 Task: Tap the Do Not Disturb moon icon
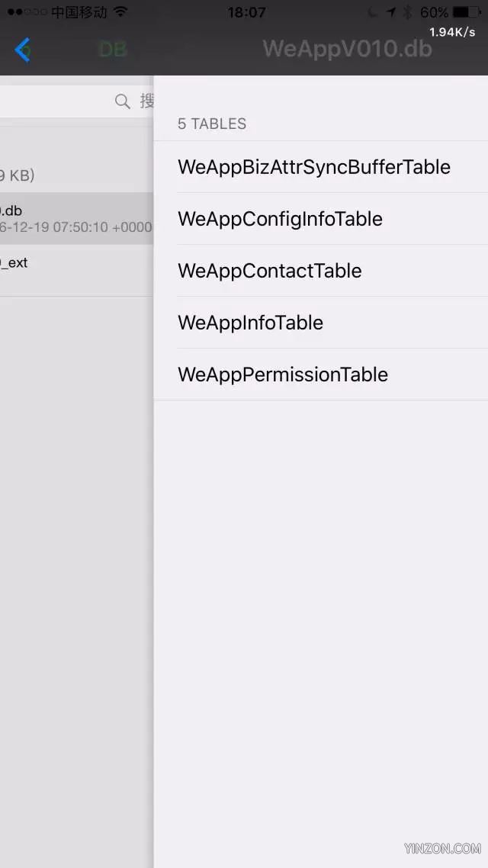[x=372, y=12]
